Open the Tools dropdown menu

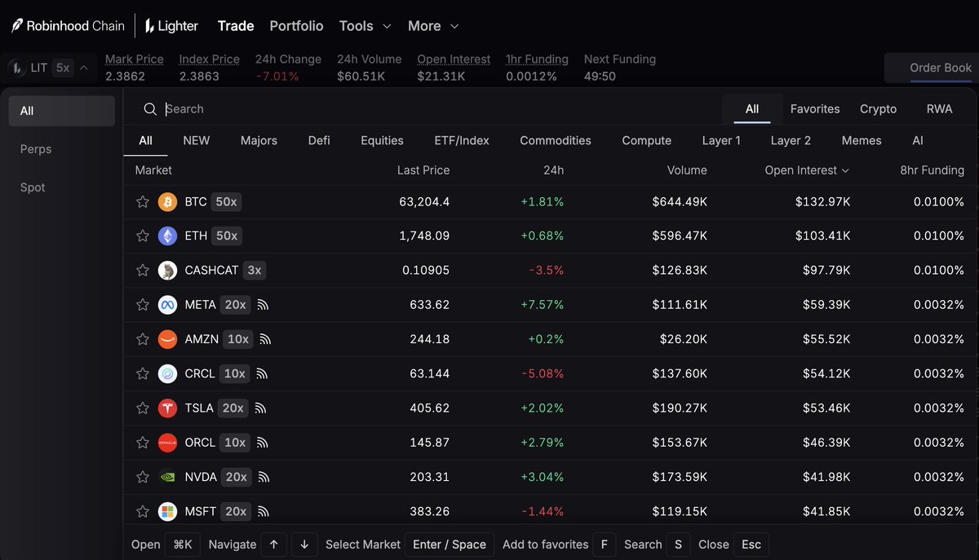click(x=365, y=26)
